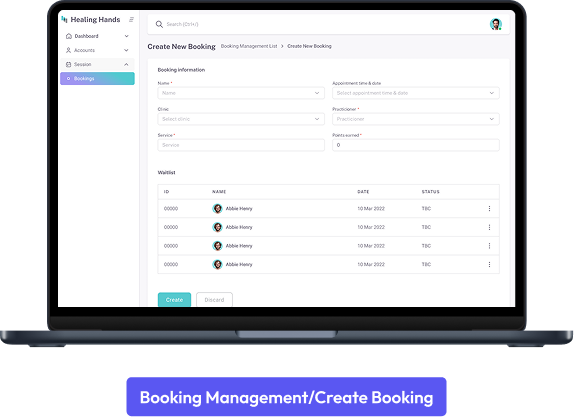Screen dimensions: 574x417
Task: Click the search magnifier icon
Action: [x=159, y=24]
